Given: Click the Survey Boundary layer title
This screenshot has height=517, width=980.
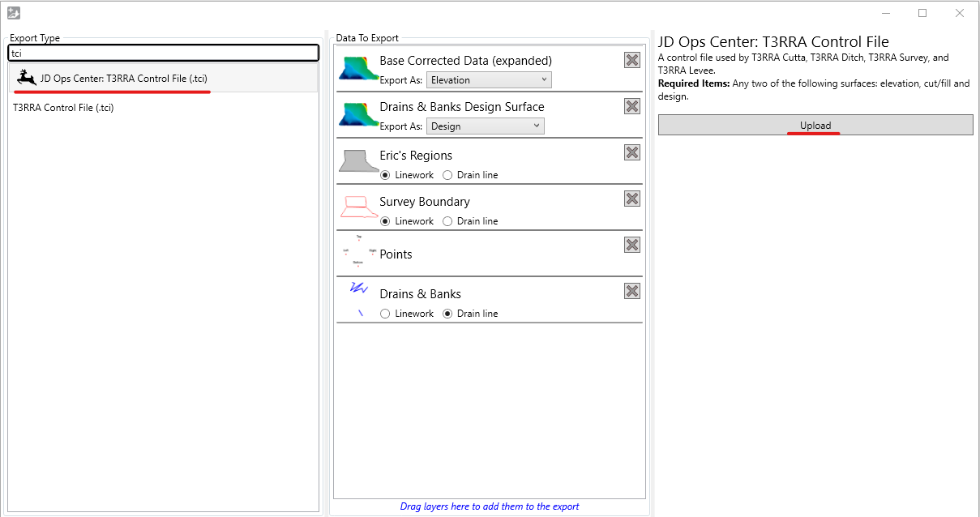Looking at the screenshot, I should tap(425, 202).
